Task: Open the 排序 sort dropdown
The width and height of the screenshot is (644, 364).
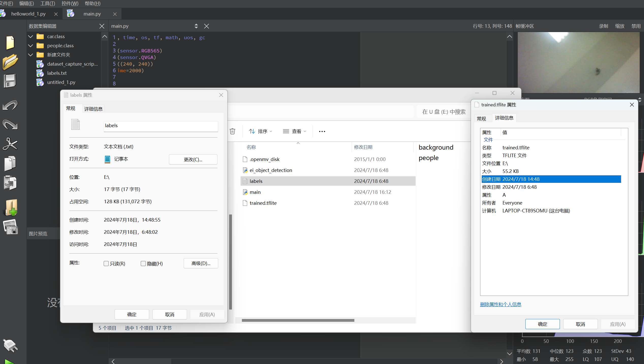Action: tap(260, 131)
